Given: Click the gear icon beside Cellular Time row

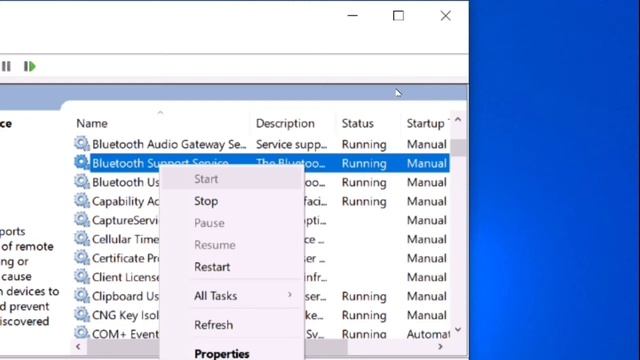Looking at the screenshot, I should (82, 238).
